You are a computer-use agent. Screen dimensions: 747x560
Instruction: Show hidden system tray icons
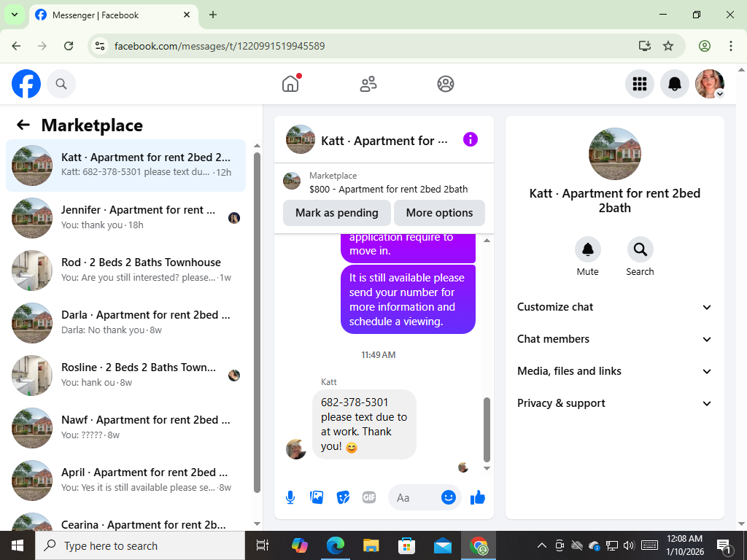pos(542,545)
